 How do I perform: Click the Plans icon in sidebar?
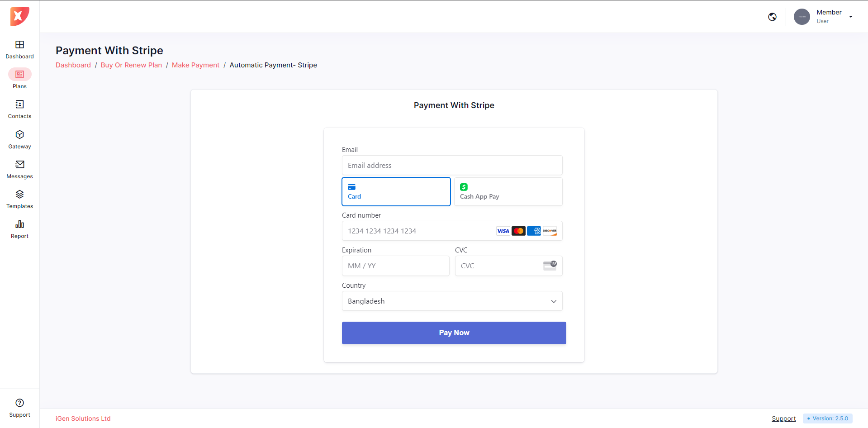tap(19, 74)
